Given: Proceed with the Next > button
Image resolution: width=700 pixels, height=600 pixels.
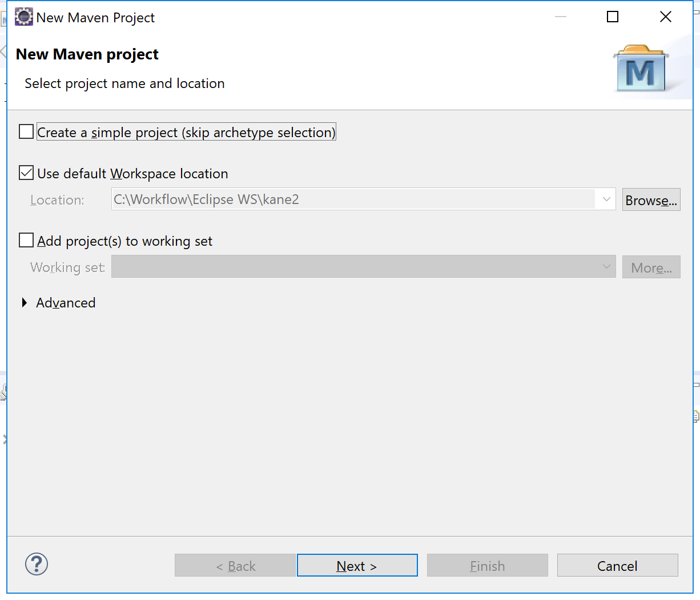Looking at the screenshot, I should pyautogui.click(x=357, y=566).
